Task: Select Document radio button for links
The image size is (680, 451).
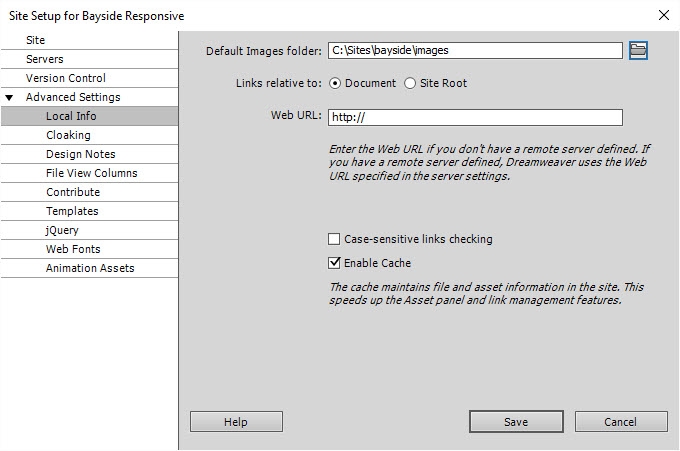Action: (x=335, y=83)
